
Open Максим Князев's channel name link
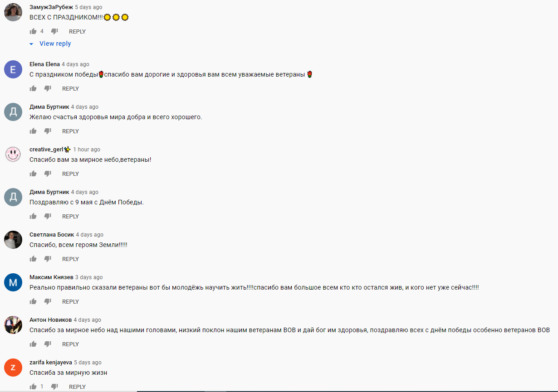point(51,277)
